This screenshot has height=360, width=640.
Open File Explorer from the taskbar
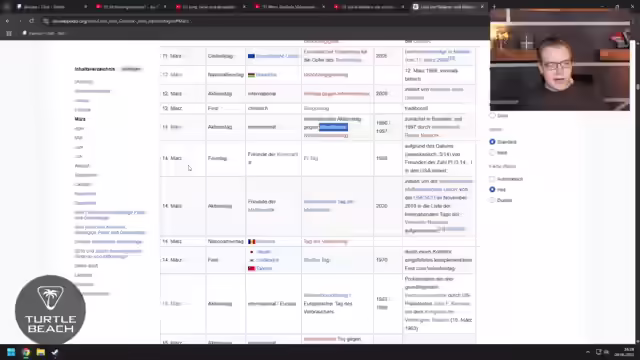tap(41, 352)
